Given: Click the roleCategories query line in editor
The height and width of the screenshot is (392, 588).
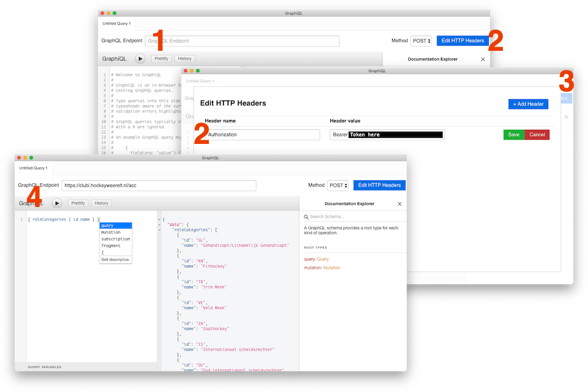Looking at the screenshot, I should click(64, 219).
